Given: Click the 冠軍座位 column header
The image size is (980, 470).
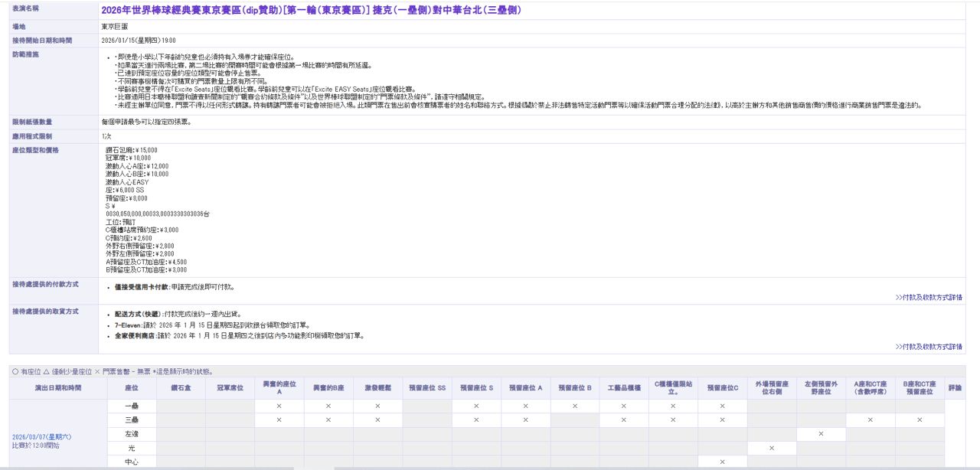Looking at the screenshot, I should point(230,388).
